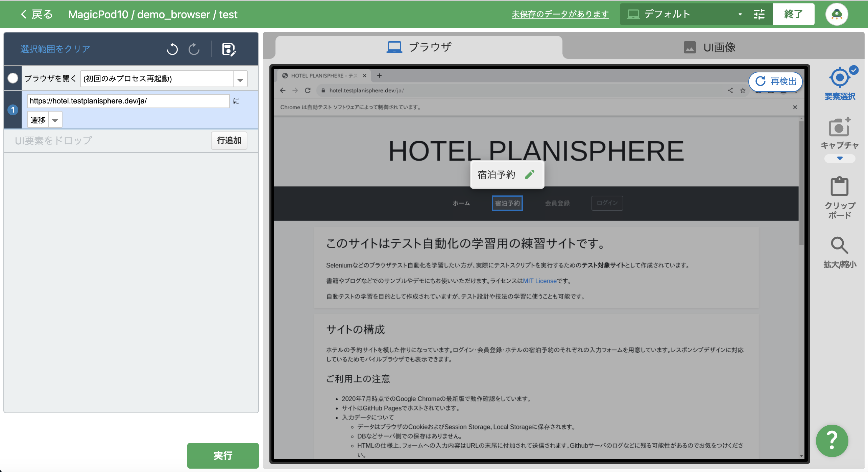Click the 再検出 button
868x472 pixels.
[776, 81]
